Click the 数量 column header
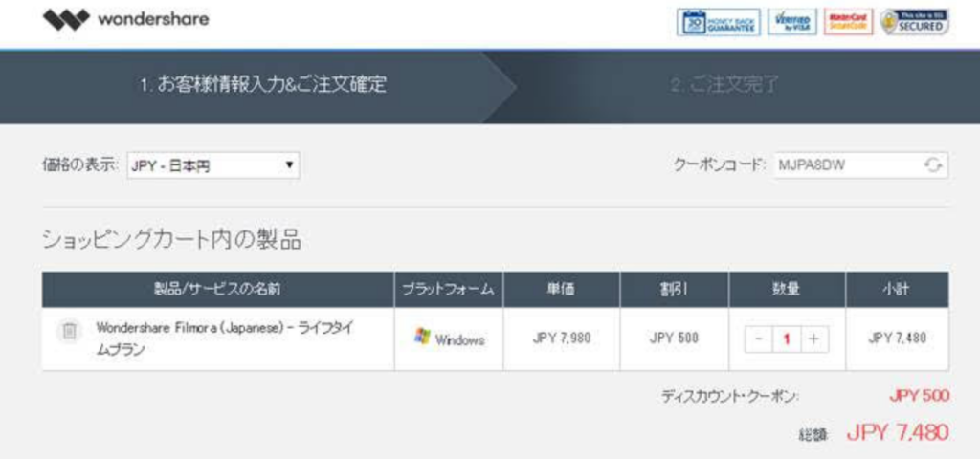980x459 pixels. 787,289
